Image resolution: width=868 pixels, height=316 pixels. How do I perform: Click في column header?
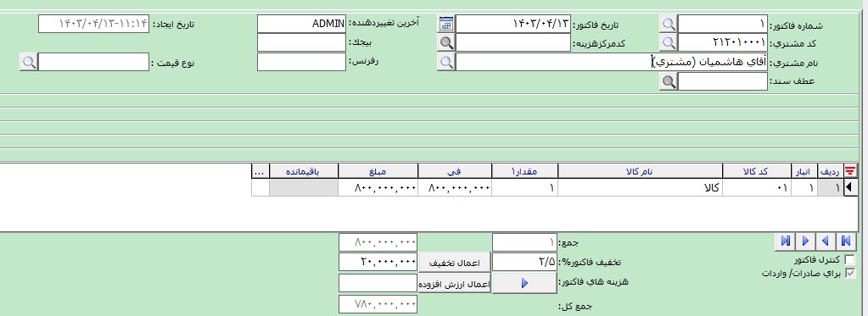coord(455,172)
